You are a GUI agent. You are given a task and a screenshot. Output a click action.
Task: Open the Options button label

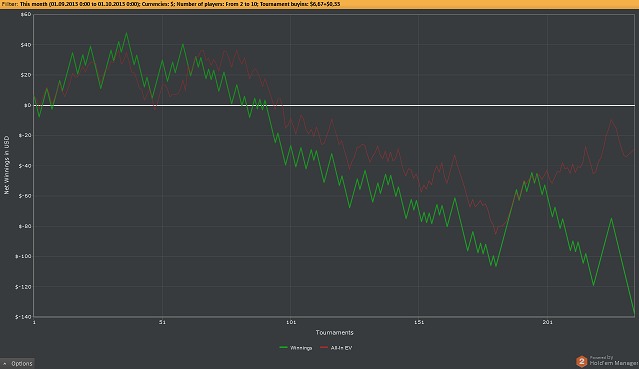pos(22,363)
